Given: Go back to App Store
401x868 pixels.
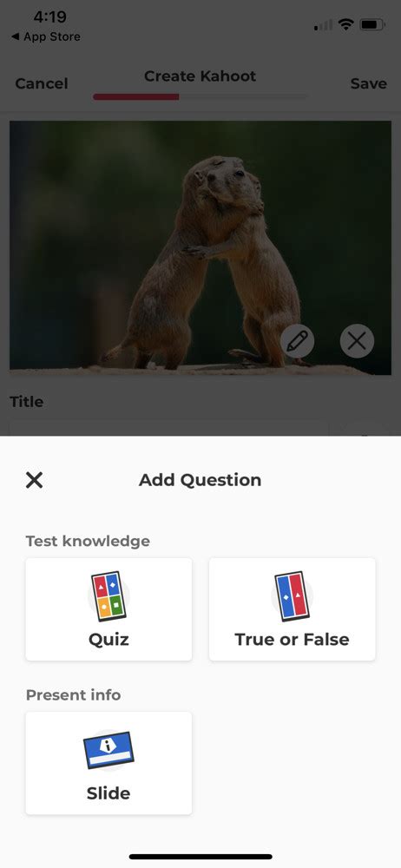Looking at the screenshot, I should tap(45, 37).
